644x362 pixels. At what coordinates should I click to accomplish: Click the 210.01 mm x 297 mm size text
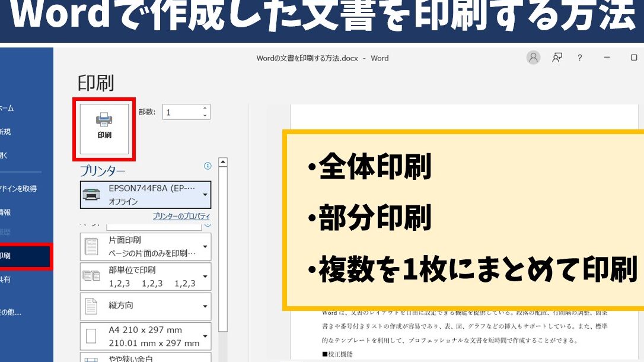pos(154,343)
